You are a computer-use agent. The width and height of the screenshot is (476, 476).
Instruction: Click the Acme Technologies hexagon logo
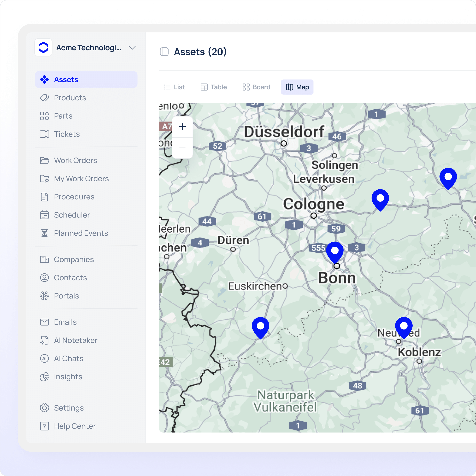43,47
